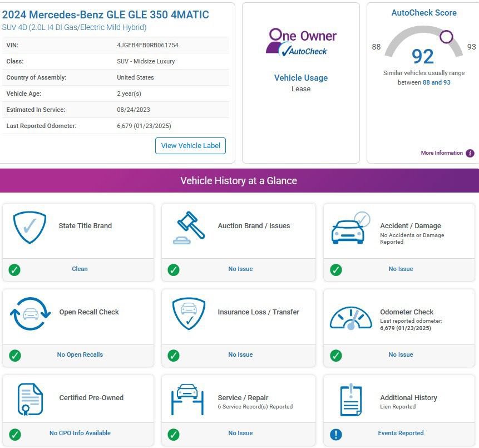Click the 88 and 93 range text
The width and height of the screenshot is (479, 448).
[437, 82]
